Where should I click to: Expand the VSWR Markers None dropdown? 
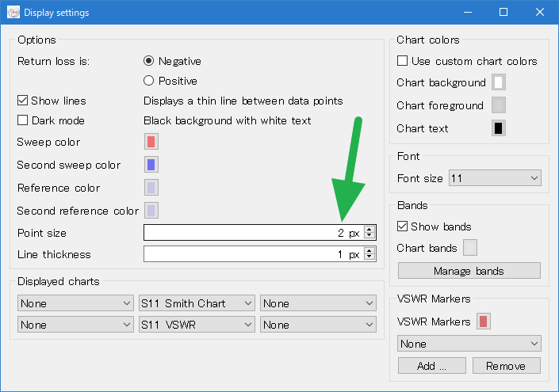coord(469,344)
